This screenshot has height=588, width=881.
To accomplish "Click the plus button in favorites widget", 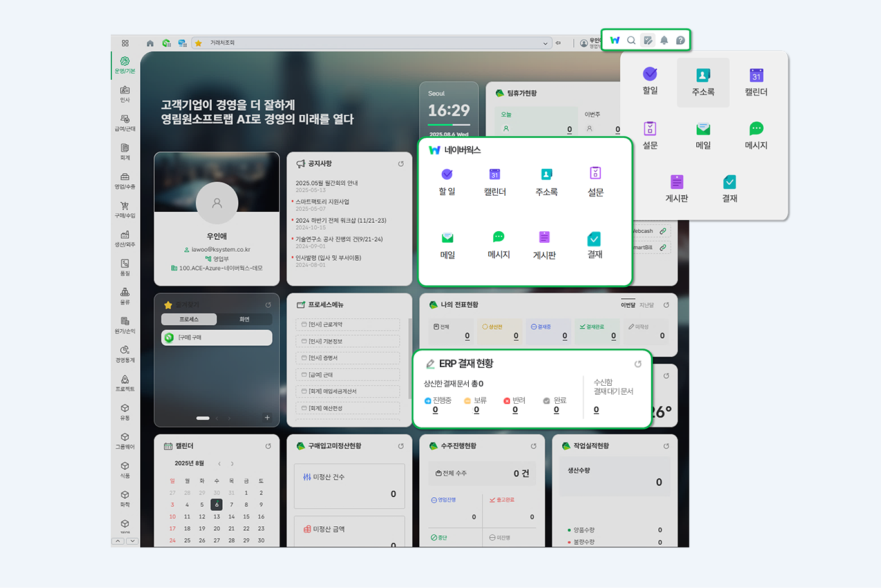I will (x=267, y=418).
